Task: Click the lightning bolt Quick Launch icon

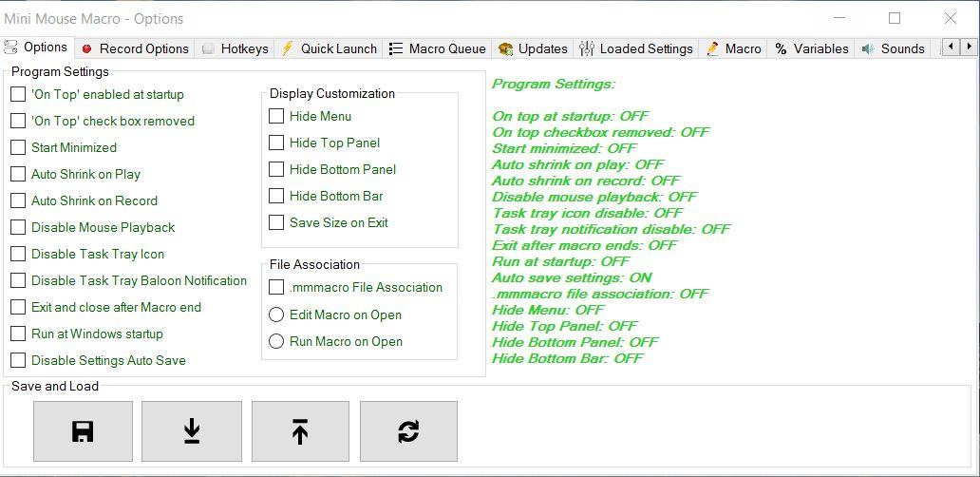Action: pos(287,48)
